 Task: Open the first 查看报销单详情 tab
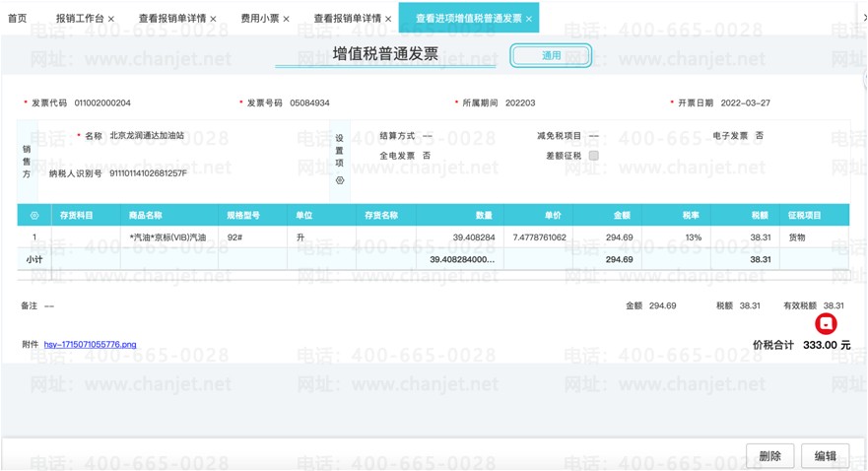tap(172, 19)
